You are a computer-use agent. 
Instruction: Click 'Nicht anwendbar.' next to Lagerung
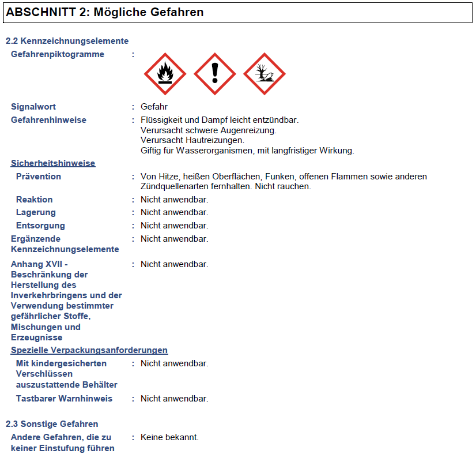(x=174, y=212)
